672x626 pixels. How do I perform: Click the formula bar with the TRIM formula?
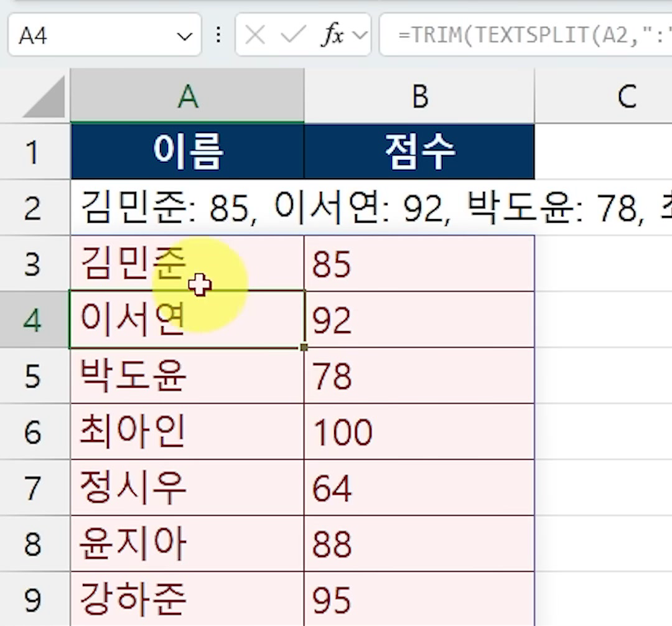point(526,35)
